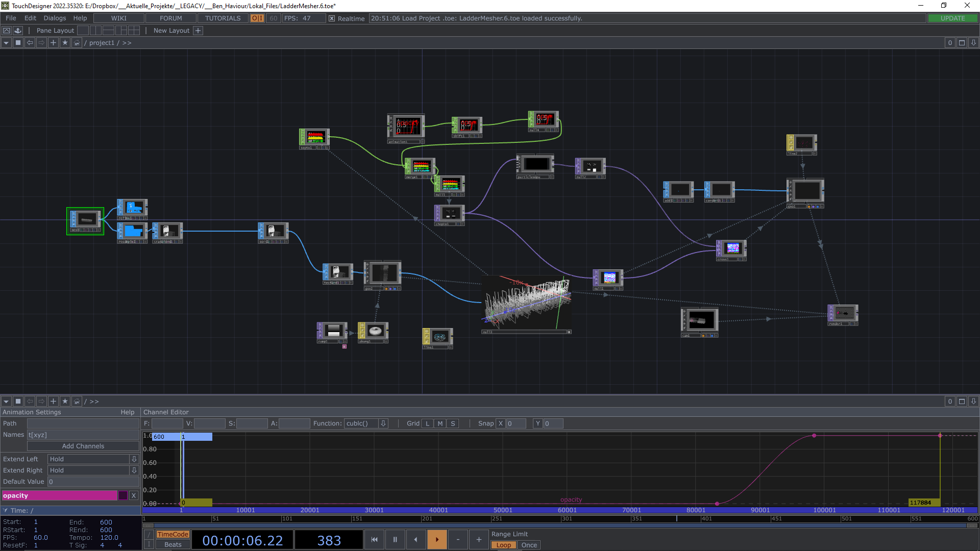980x551 pixels.
Task: Toggle the Beats display mode
Action: [173, 544]
